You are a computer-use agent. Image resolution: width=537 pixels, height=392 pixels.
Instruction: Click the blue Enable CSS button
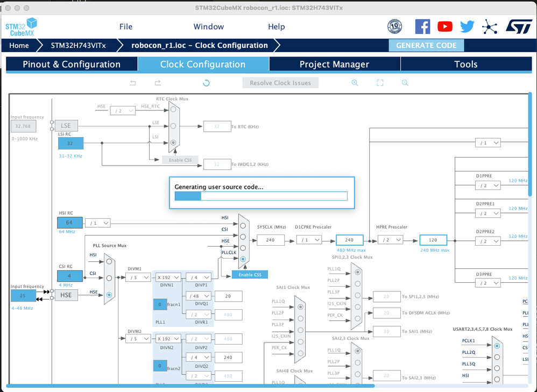click(x=250, y=275)
